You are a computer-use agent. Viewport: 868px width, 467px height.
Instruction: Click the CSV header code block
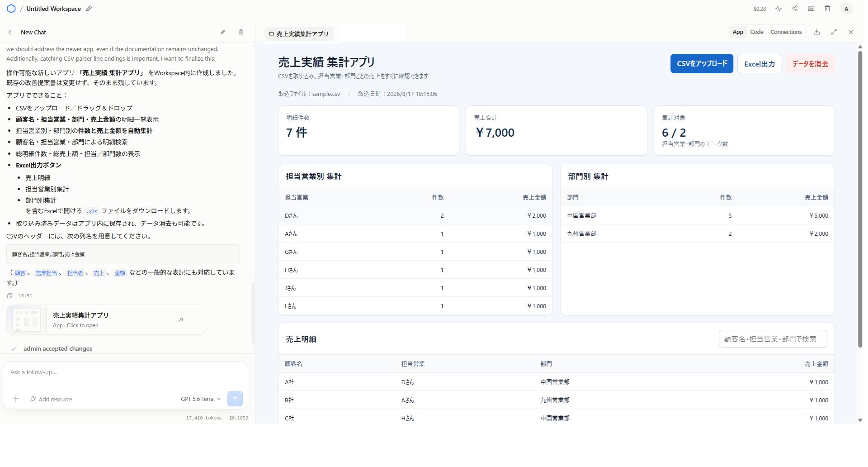coord(123,254)
